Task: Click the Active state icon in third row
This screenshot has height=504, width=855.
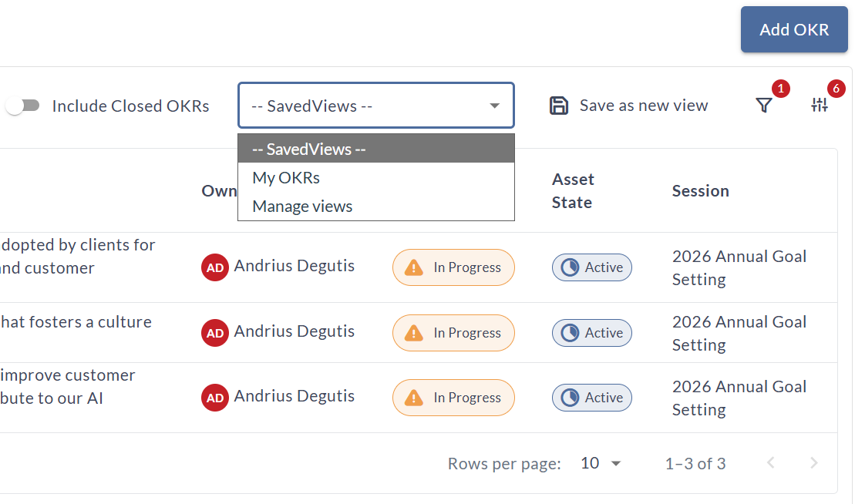Action: pyautogui.click(x=570, y=398)
